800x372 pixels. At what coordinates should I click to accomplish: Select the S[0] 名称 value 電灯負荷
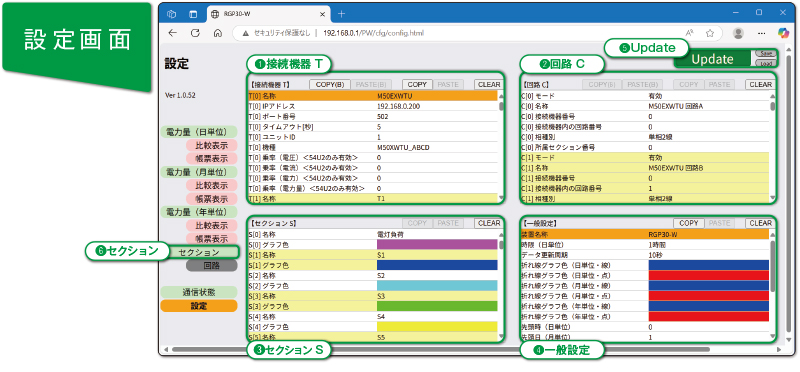tap(389, 235)
